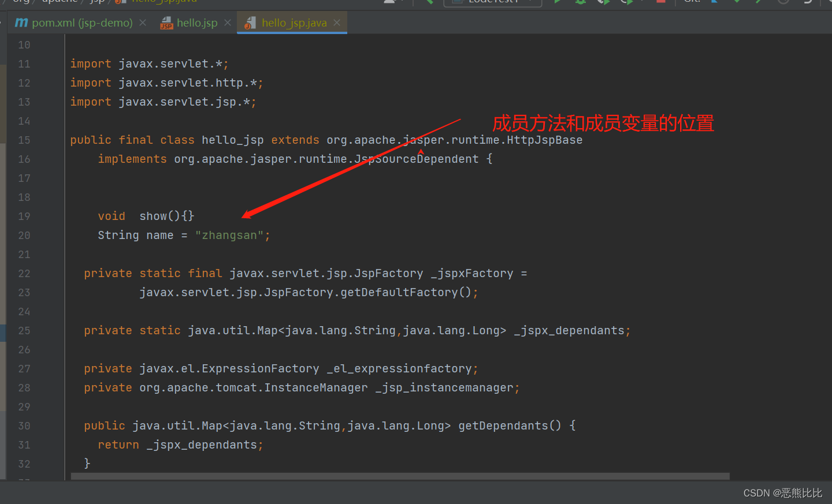Place cursor on 'import javax.servlet.http.*;' line
Image resolution: width=832 pixels, height=504 pixels.
click(166, 83)
